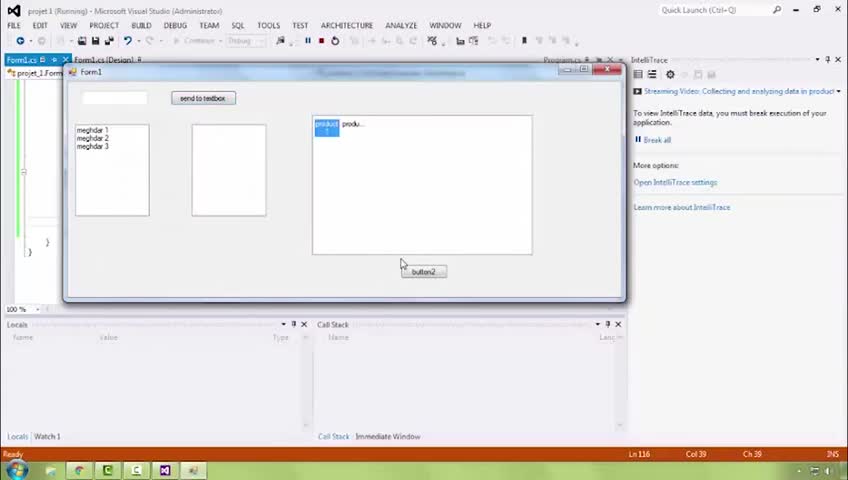Switch to the Form1.cs editor tab
848x480 pixels.
click(22, 60)
